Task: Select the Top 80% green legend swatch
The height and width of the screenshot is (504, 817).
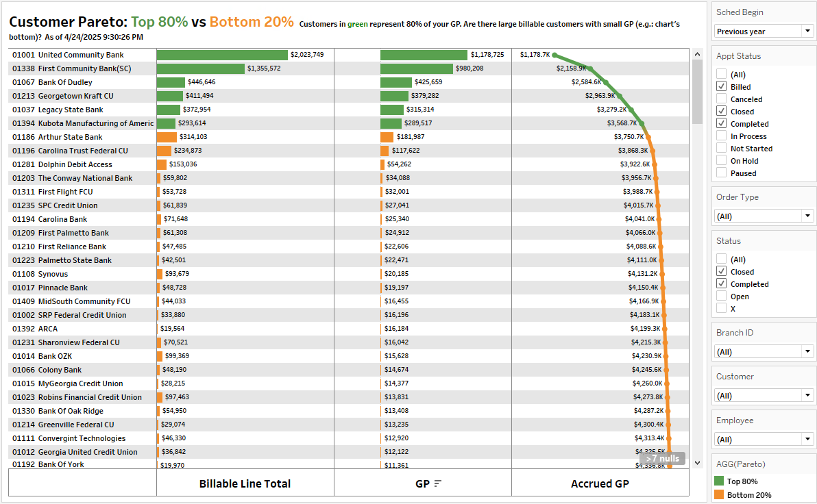Action: [719, 481]
